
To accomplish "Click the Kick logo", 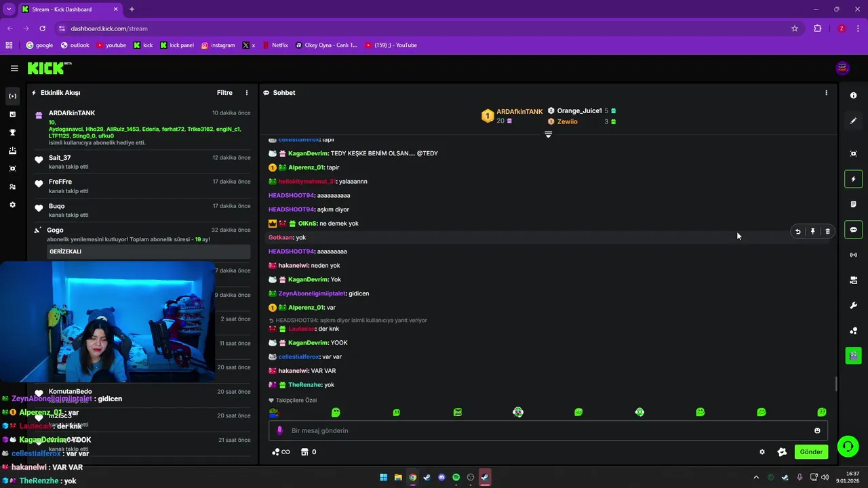I will (50, 68).
